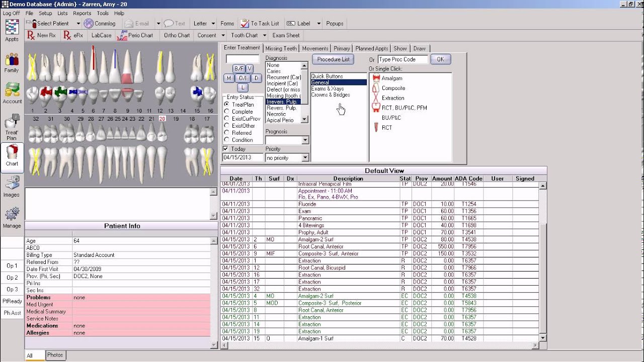
Task: Open the Exam Sheet
Action: pos(286,36)
